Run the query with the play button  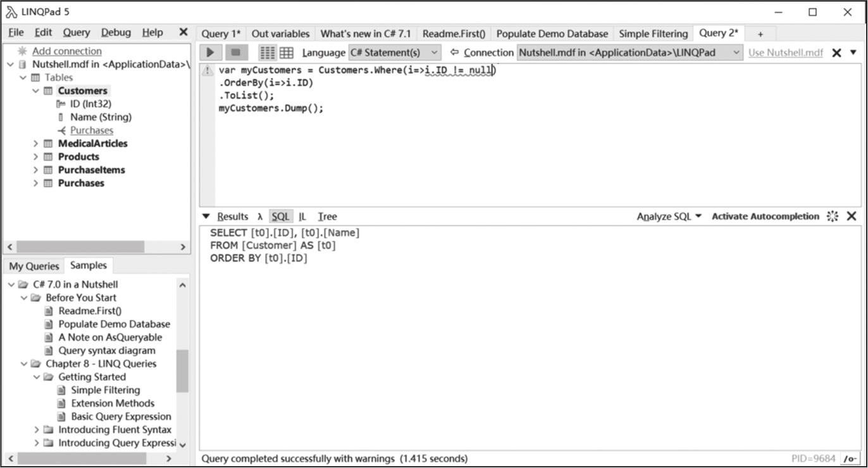click(211, 53)
